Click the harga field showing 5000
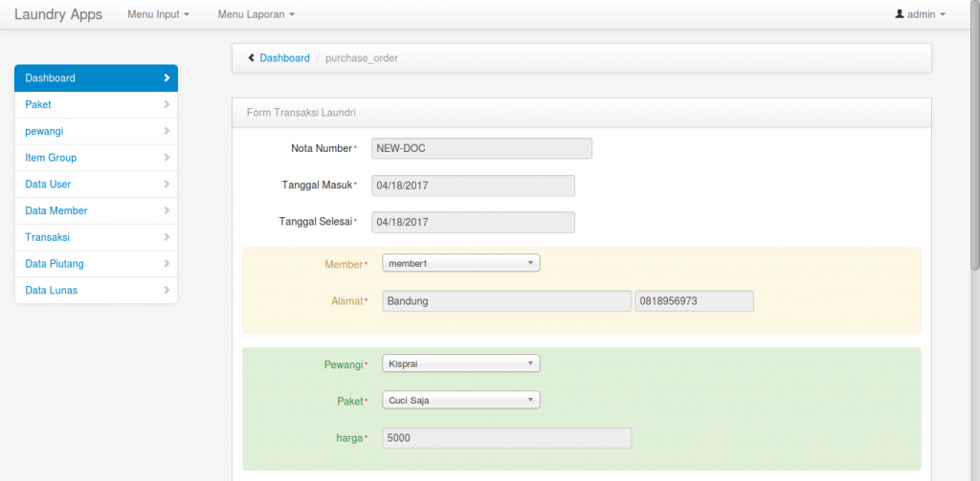This screenshot has width=980, height=481. click(507, 438)
